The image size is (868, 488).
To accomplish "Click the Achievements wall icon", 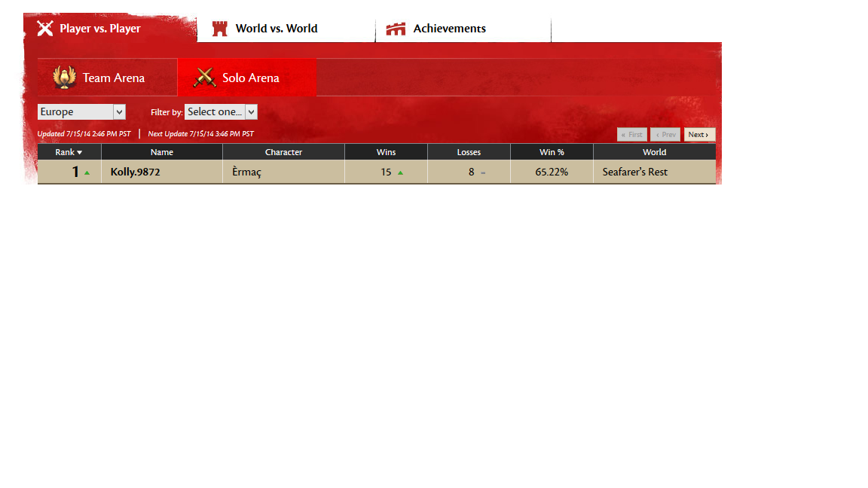I will click(396, 29).
